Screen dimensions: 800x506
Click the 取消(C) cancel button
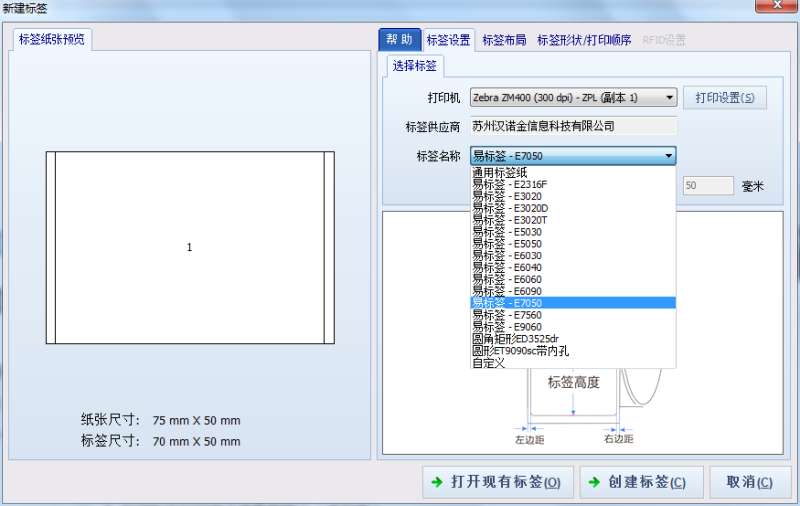750,482
